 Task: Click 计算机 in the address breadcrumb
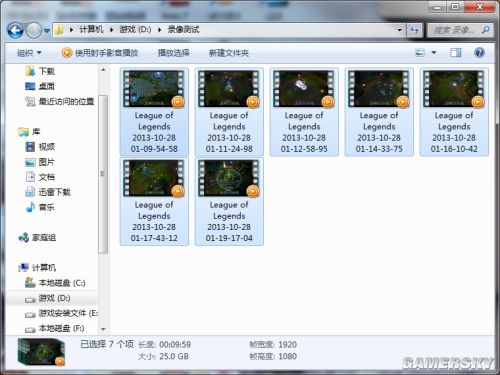[91, 30]
